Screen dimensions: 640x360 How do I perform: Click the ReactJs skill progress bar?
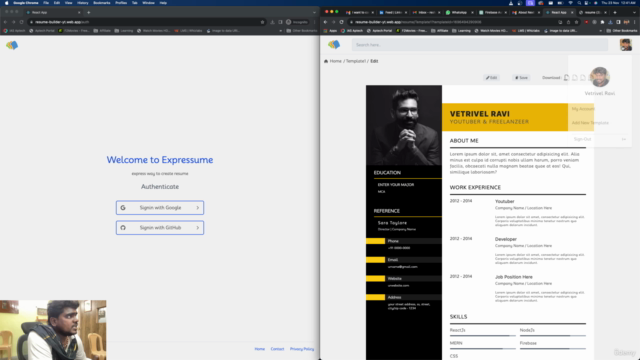click(x=482, y=336)
